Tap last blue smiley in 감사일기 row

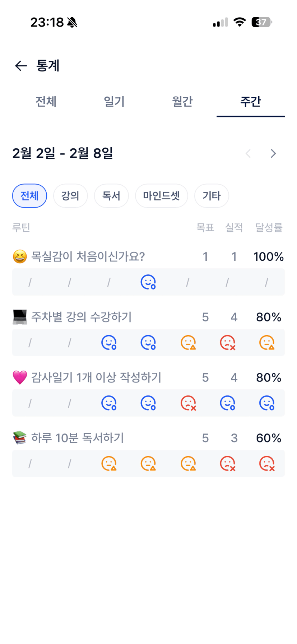[x=267, y=403]
